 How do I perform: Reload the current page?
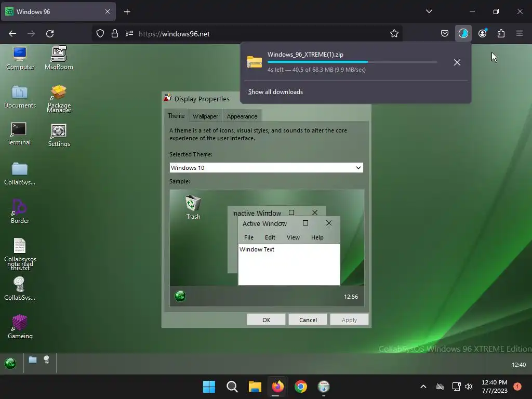(x=50, y=34)
